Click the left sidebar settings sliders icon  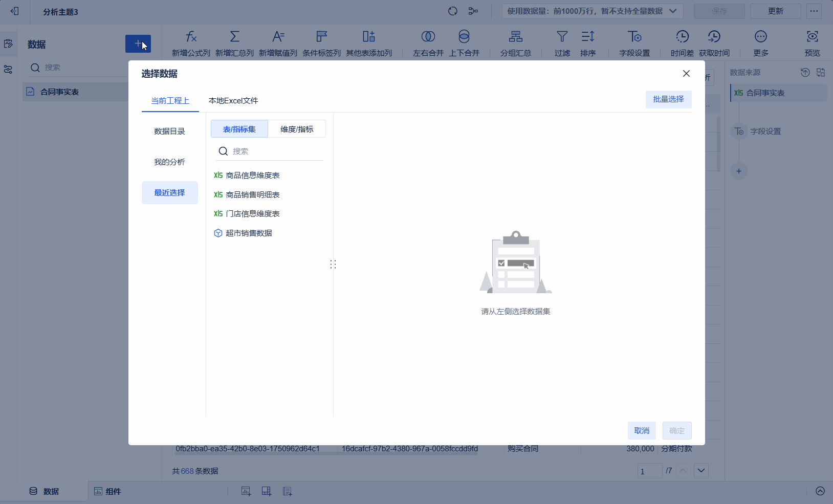pos(8,69)
